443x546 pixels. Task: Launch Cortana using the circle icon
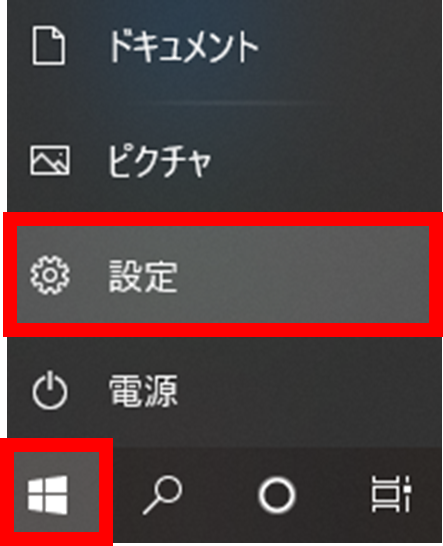pyautogui.click(x=277, y=495)
